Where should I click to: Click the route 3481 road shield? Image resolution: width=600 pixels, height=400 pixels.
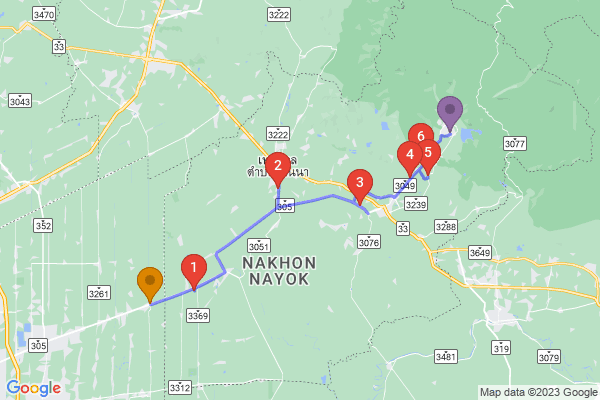(446, 356)
